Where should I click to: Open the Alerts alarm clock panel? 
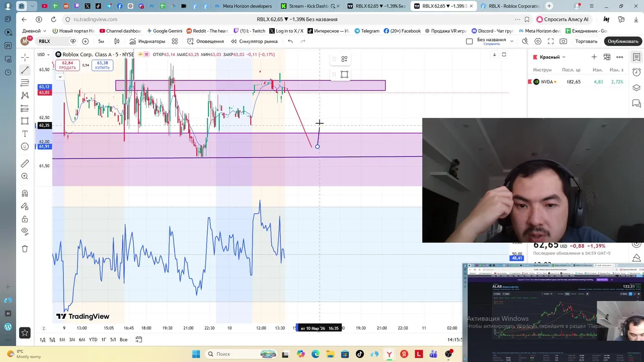(x=636, y=72)
